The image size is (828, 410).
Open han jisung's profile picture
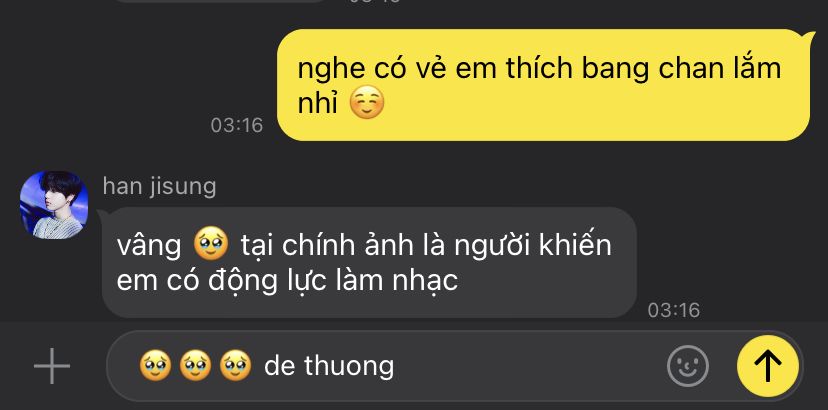pyautogui.click(x=54, y=205)
